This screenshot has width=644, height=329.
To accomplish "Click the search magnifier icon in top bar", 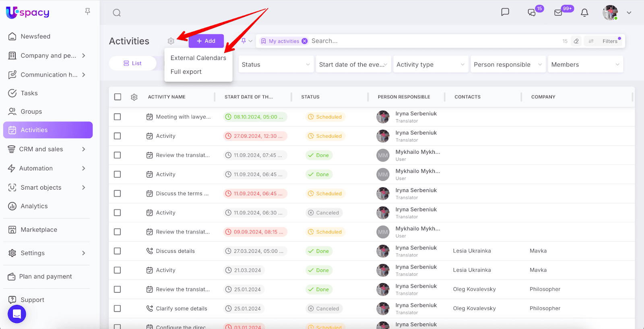I will 117,13.
